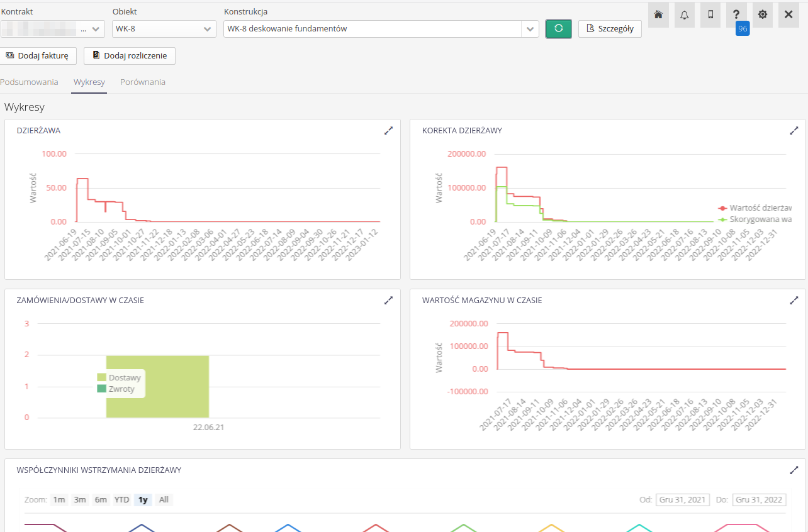Screen dimensions: 808x532
Task: Toggle Wartość dzierżawy legend series
Action: (758, 208)
